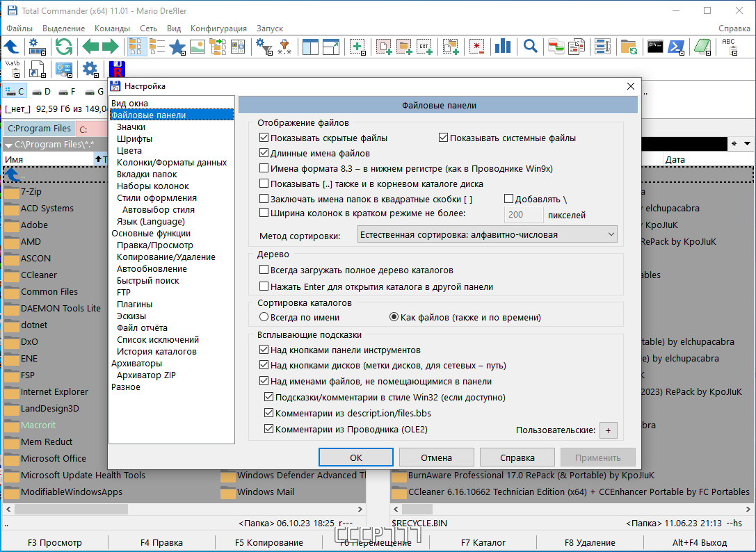Click the 'F8 Удаление' function button
The width and height of the screenshot is (756, 552).
590,543
